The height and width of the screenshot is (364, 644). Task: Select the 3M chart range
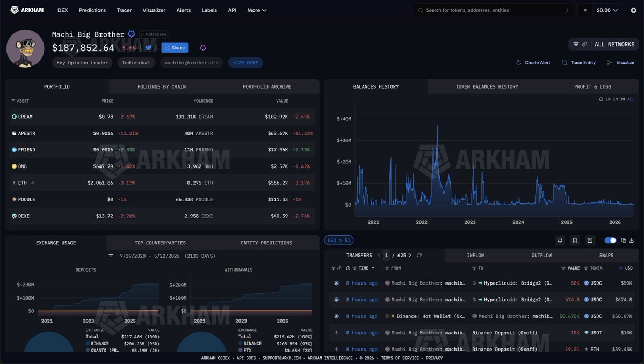pos(622,99)
